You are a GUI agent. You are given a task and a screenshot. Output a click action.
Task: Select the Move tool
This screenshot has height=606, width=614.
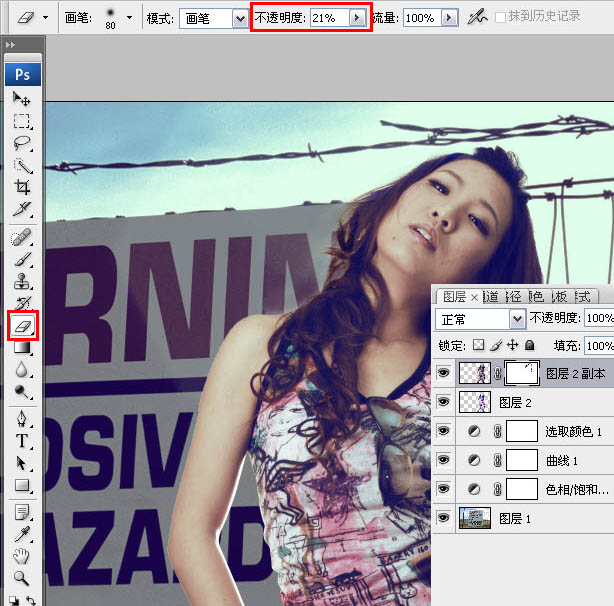[22, 99]
